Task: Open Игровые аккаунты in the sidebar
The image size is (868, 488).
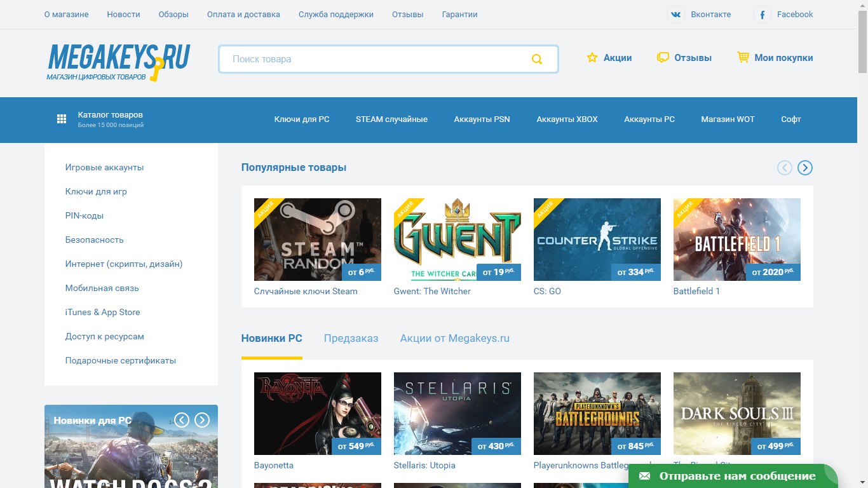Action: click(104, 168)
